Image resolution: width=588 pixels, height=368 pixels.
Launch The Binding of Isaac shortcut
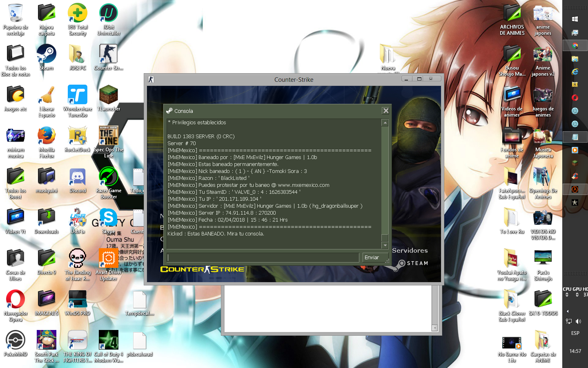point(78,265)
